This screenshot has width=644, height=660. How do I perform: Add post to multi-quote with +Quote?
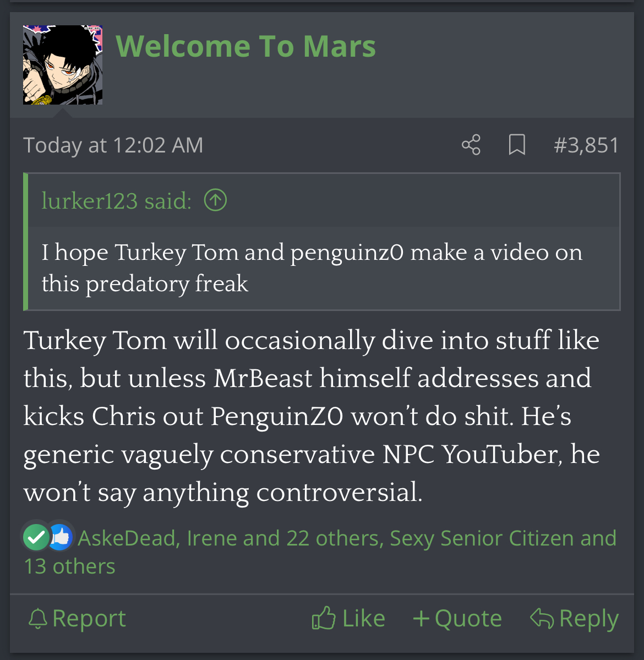pos(457,619)
